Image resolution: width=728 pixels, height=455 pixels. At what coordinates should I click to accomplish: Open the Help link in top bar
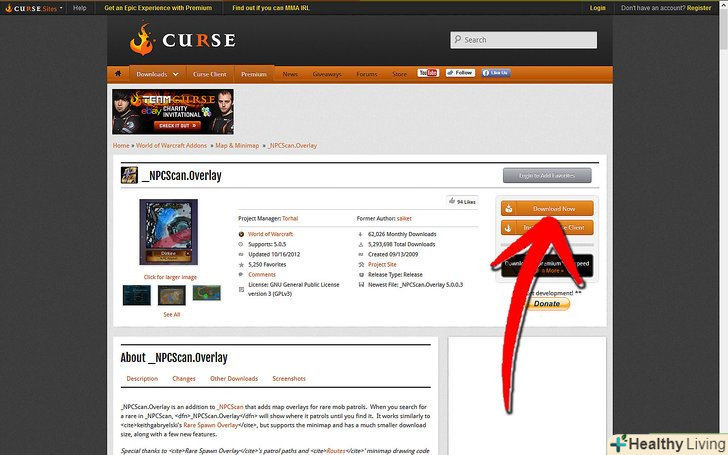pos(79,8)
